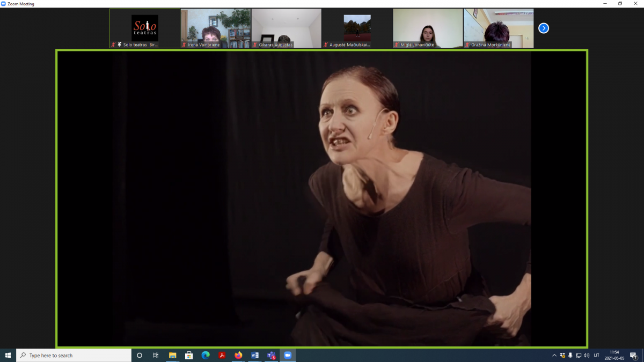Click the tray icon left of the microphone
The width and height of the screenshot is (644, 362).
562,355
